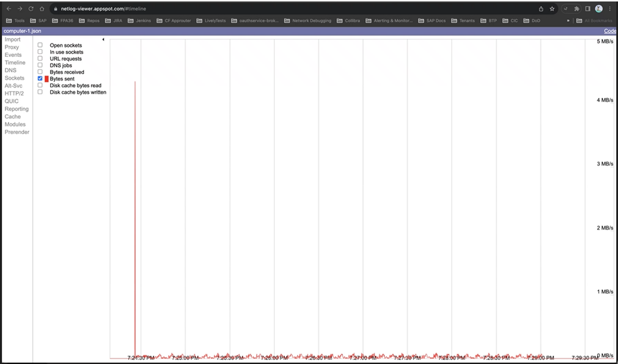Click the share icon in address bar
The height and width of the screenshot is (364, 618).
[x=541, y=9]
